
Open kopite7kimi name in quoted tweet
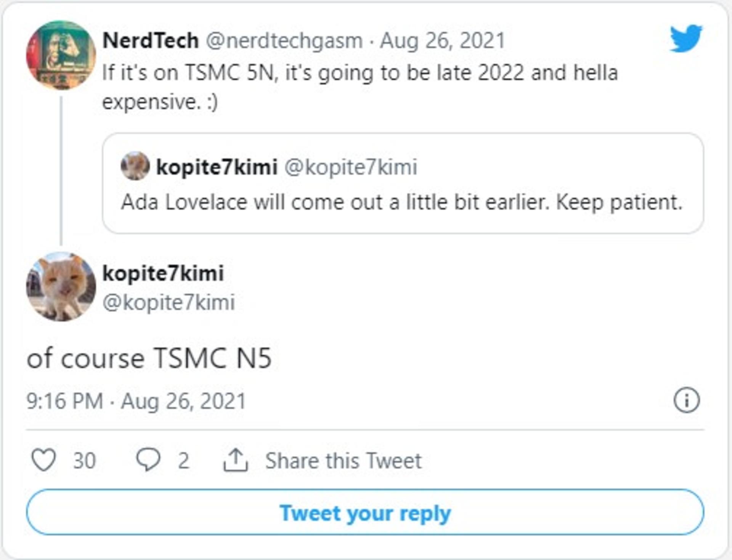point(217,167)
